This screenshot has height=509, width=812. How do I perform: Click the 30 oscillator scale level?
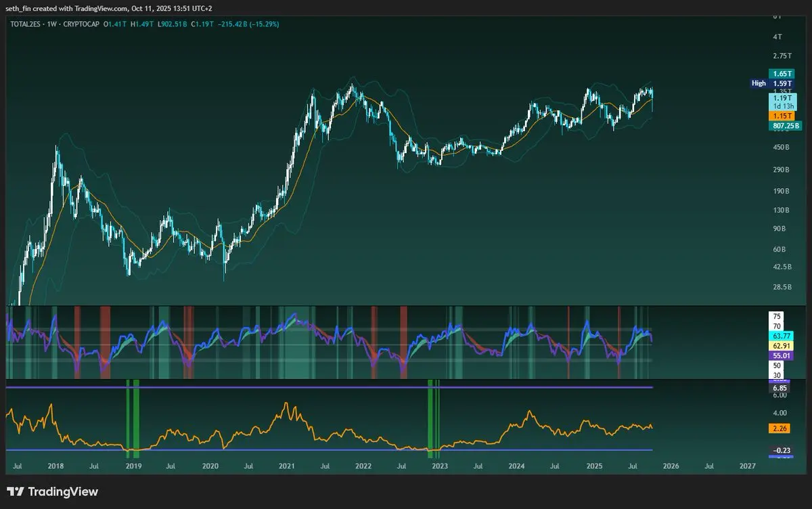(x=777, y=375)
